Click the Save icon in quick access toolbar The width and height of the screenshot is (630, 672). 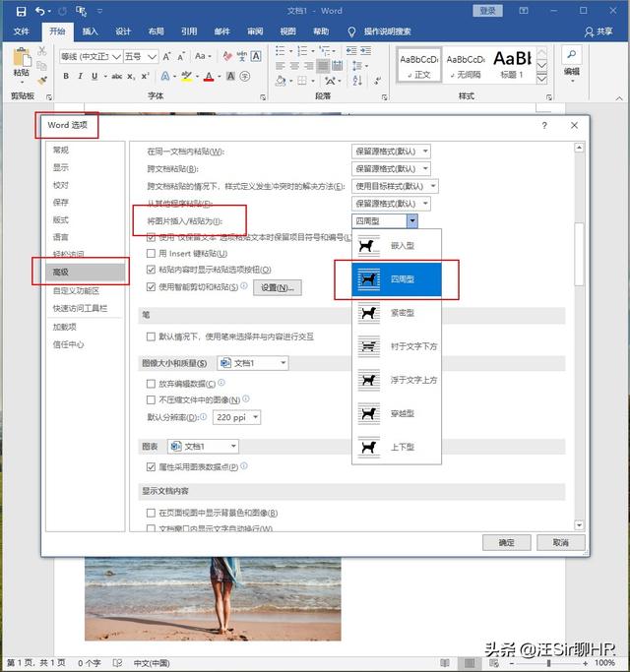tap(21, 11)
